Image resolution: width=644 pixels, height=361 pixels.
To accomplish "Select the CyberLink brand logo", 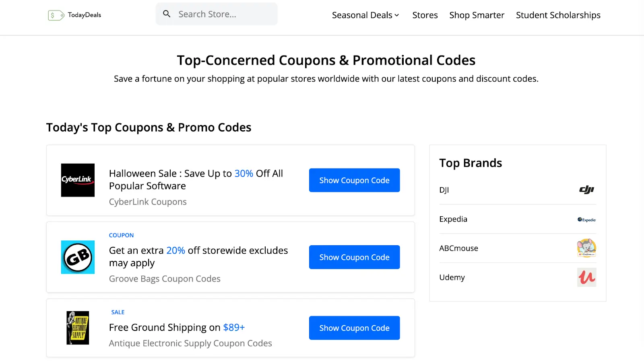I will pyautogui.click(x=77, y=180).
